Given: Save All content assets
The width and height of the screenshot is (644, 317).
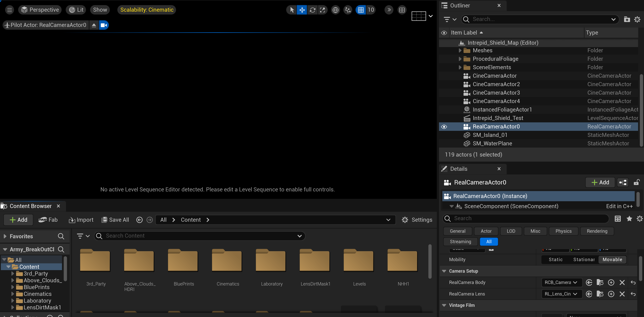Looking at the screenshot, I should [x=115, y=220].
